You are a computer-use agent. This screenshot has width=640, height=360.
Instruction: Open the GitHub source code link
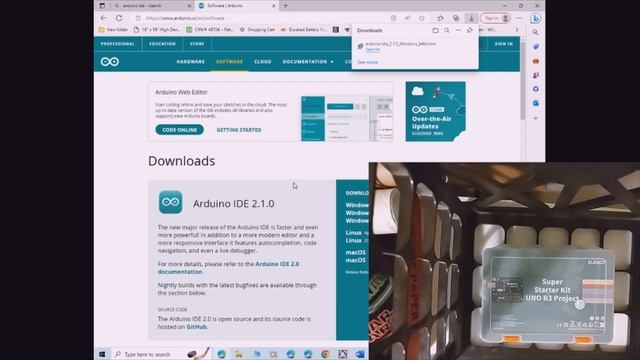click(196, 327)
